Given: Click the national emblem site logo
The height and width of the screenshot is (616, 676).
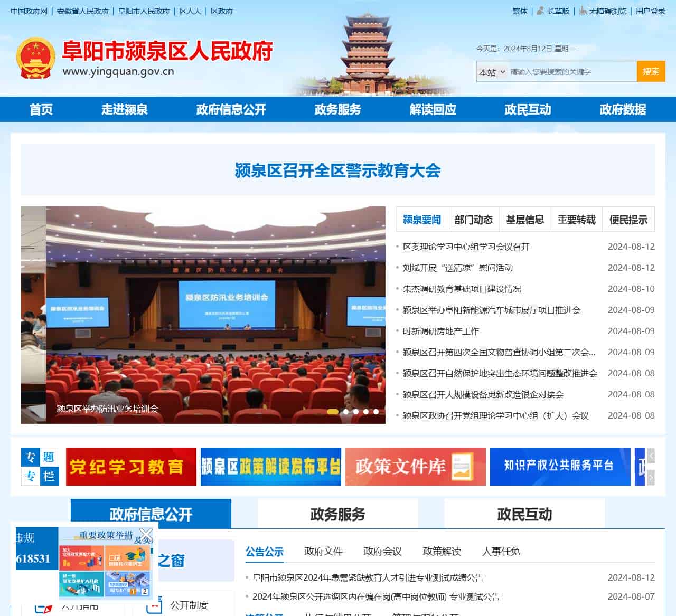Looking at the screenshot, I should tap(37, 57).
